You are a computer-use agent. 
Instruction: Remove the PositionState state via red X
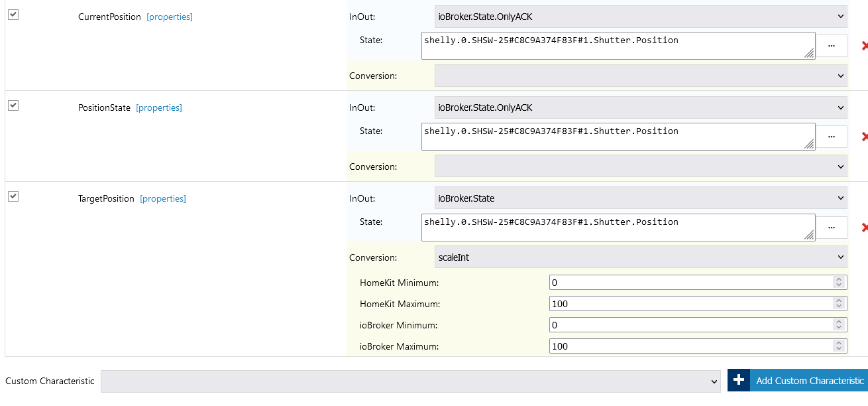(x=864, y=137)
